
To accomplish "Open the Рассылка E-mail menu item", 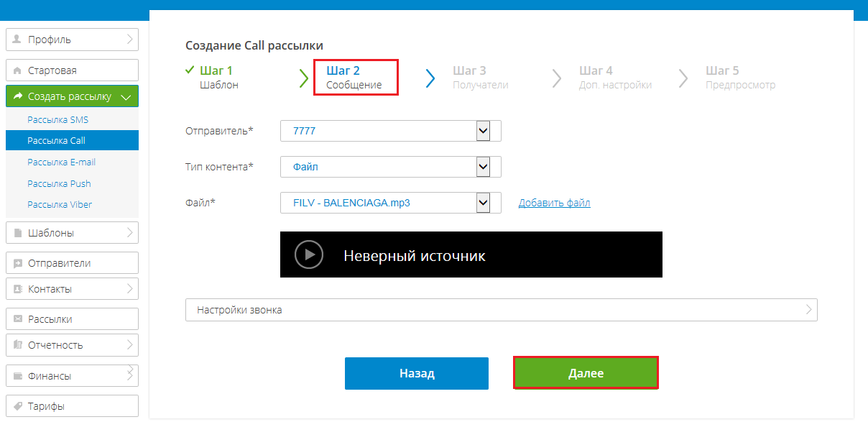I will 62,162.
